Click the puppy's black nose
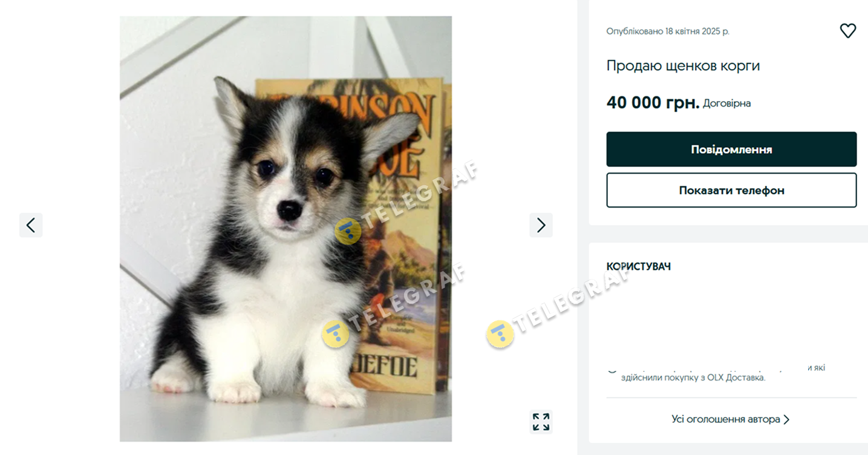The height and width of the screenshot is (455, 868). click(x=289, y=209)
